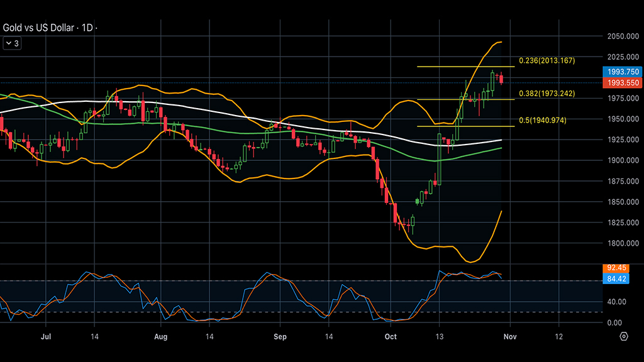
Task: Open chart settings gear icon
Action: click(623, 337)
